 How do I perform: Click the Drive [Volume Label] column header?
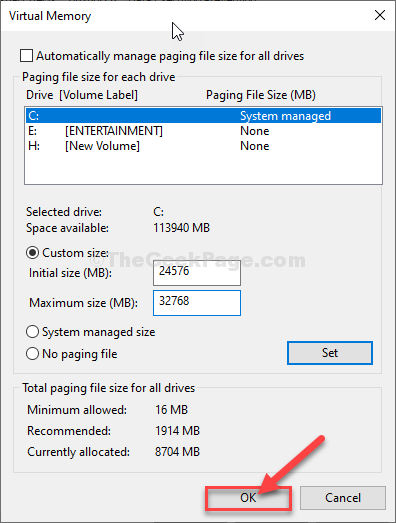82,95
